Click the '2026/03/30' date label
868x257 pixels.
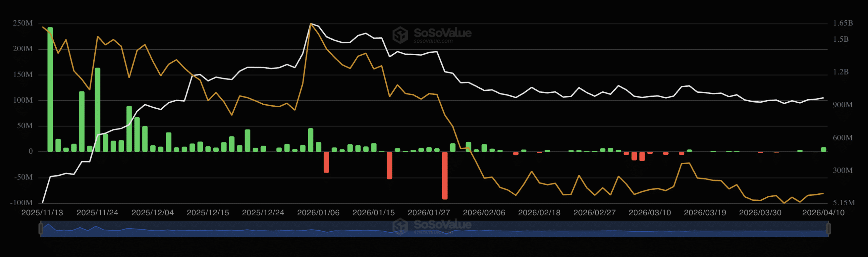pyautogui.click(x=761, y=213)
